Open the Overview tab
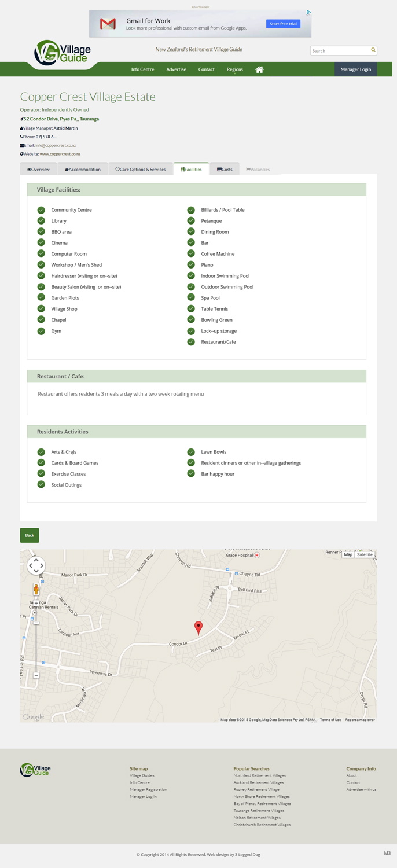The width and height of the screenshot is (397, 868). [x=38, y=169]
